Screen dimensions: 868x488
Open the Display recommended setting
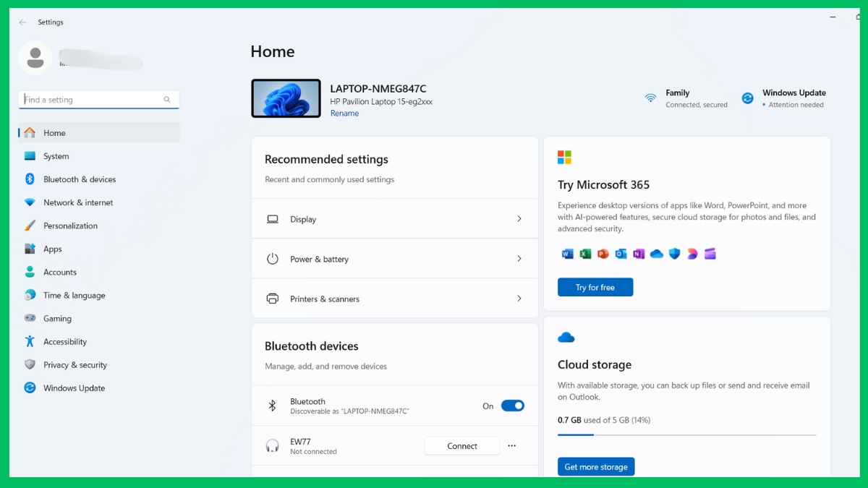395,219
